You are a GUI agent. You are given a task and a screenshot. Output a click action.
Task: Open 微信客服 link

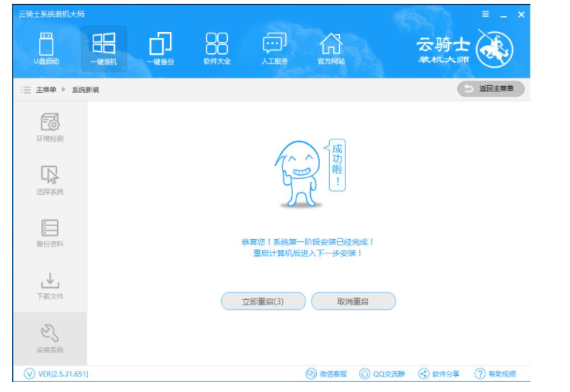(x=326, y=374)
